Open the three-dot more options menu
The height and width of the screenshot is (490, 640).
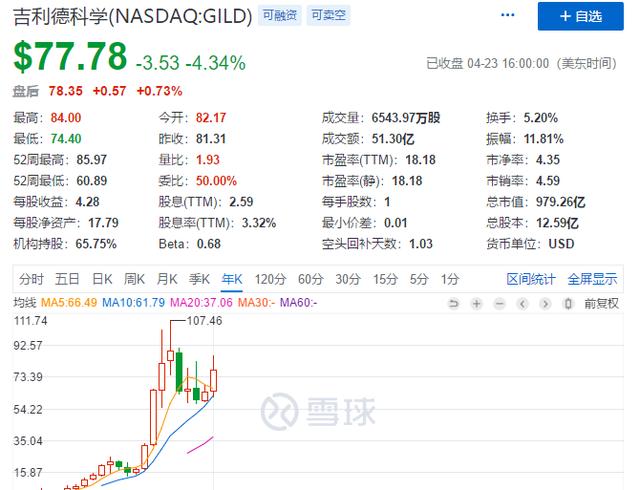pos(507,15)
